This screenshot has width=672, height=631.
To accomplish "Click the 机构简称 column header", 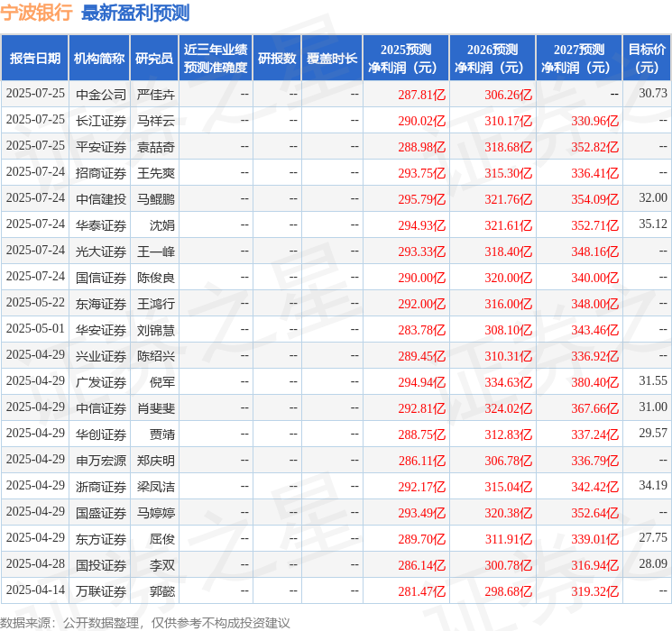I will [x=99, y=59].
